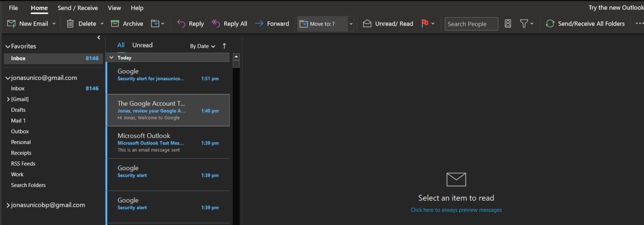Image resolution: width=644 pixels, height=225 pixels.
Task: Open the By Date sort dropdown
Action: pos(203,46)
